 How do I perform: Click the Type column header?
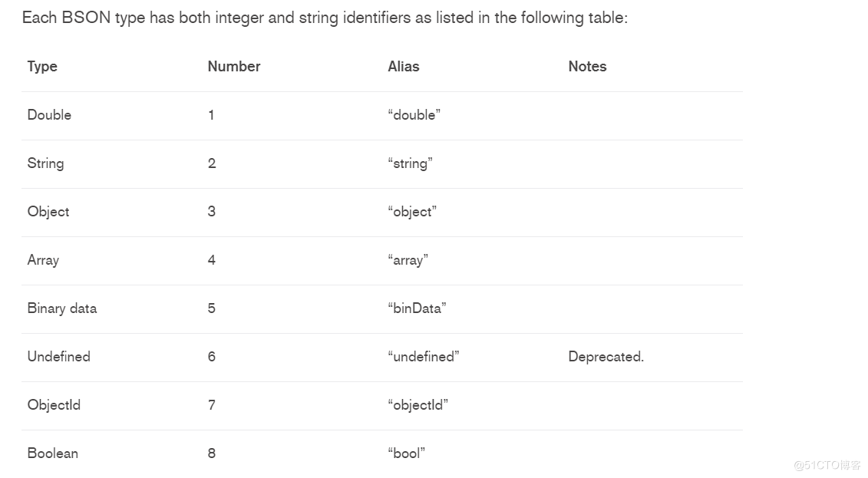[x=42, y=67]
